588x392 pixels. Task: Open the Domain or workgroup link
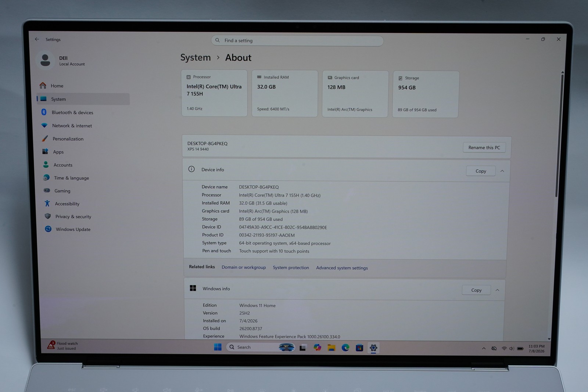pyautogui.click(x=244, y=267)
